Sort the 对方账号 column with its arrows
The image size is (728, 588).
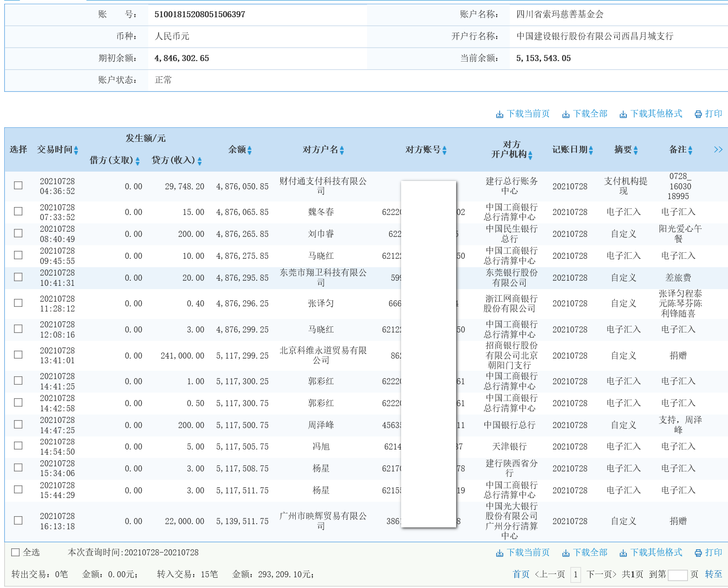pos(445,150)
